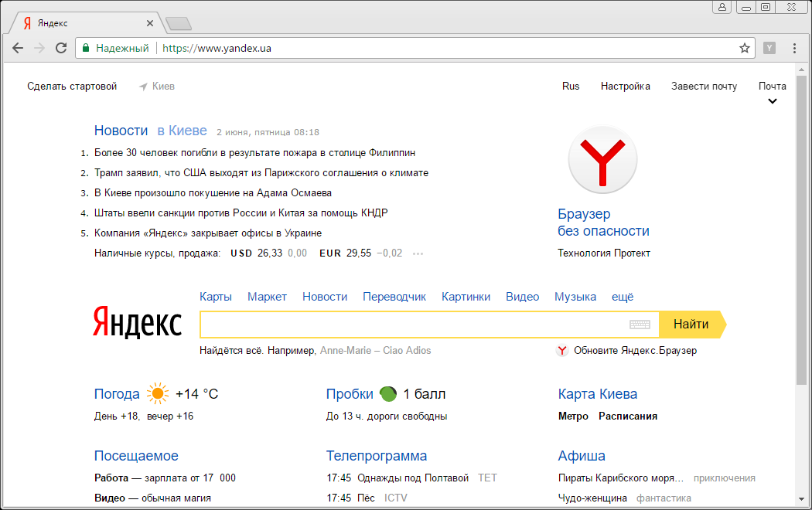
Task: Open the Rus language selector
Action: tap(571, 87)
